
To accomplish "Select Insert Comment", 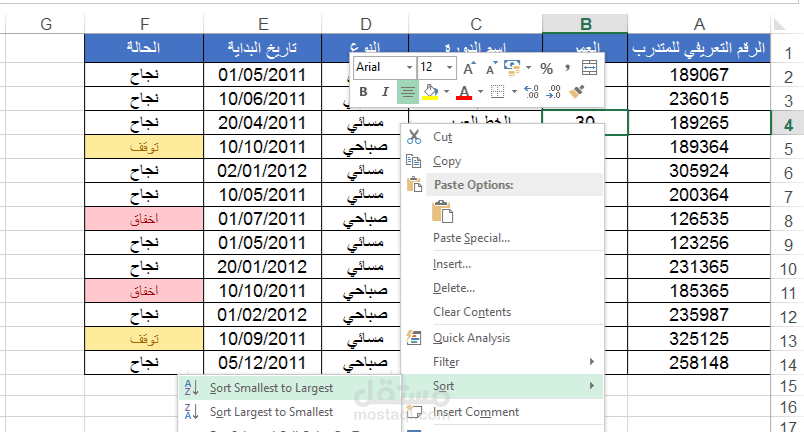I will (x=502, y=412).
